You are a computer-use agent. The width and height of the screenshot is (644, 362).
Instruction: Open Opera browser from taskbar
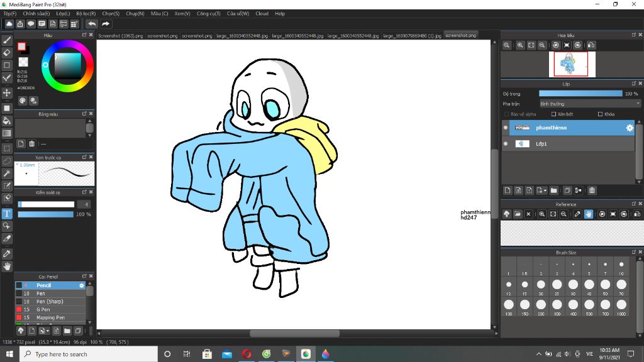pos(247,354)
